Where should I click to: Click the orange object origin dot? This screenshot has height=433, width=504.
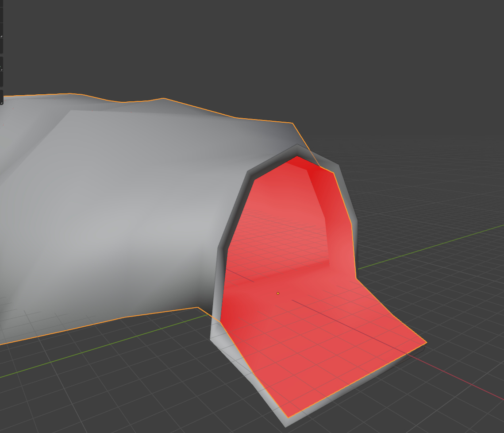278,294
